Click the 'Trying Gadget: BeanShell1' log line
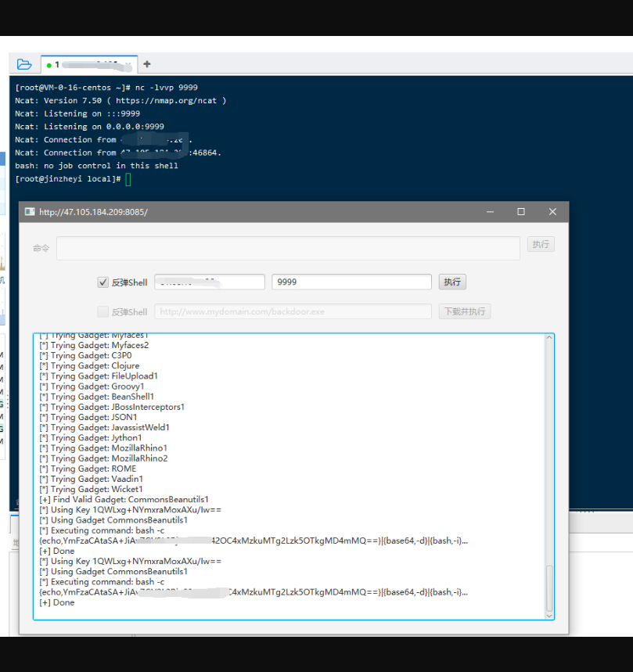Image resolution: width=633 pixels, height=672 pixels. click(96, 397)
